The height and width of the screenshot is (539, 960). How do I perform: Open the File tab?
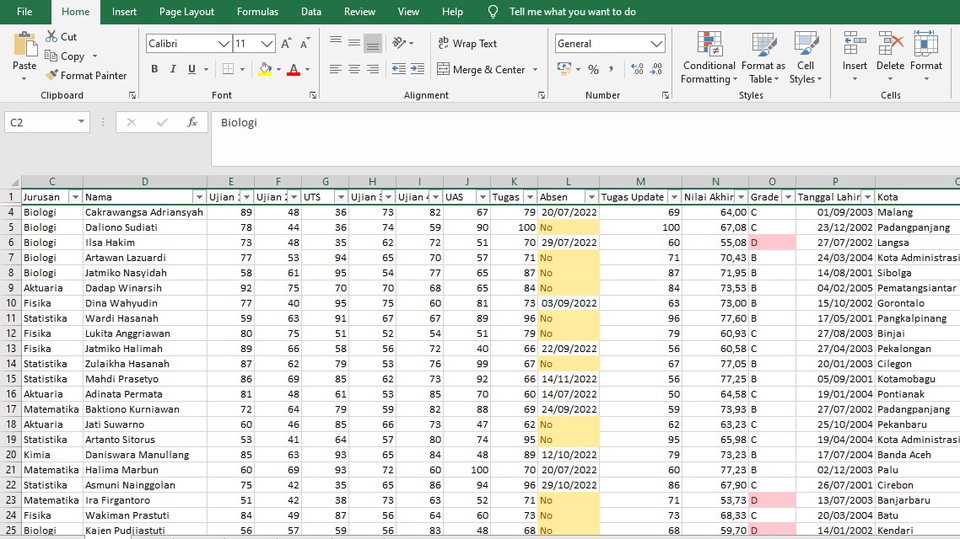(24, 12)
